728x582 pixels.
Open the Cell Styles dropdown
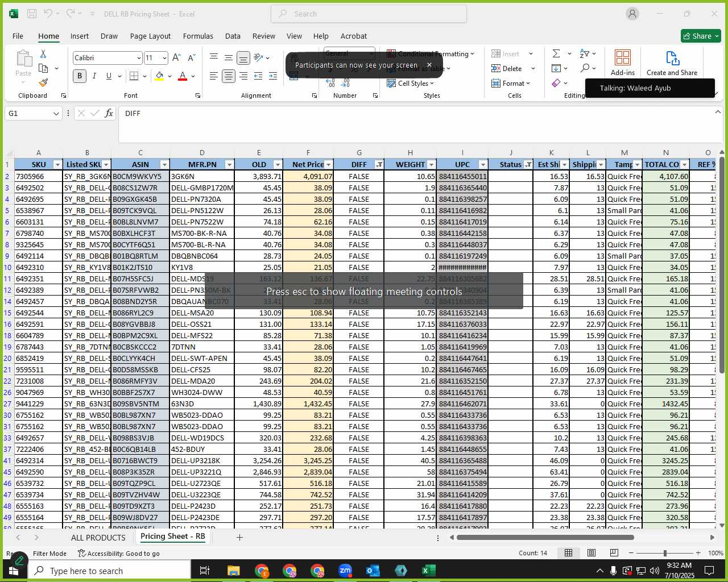coord(410,84)
